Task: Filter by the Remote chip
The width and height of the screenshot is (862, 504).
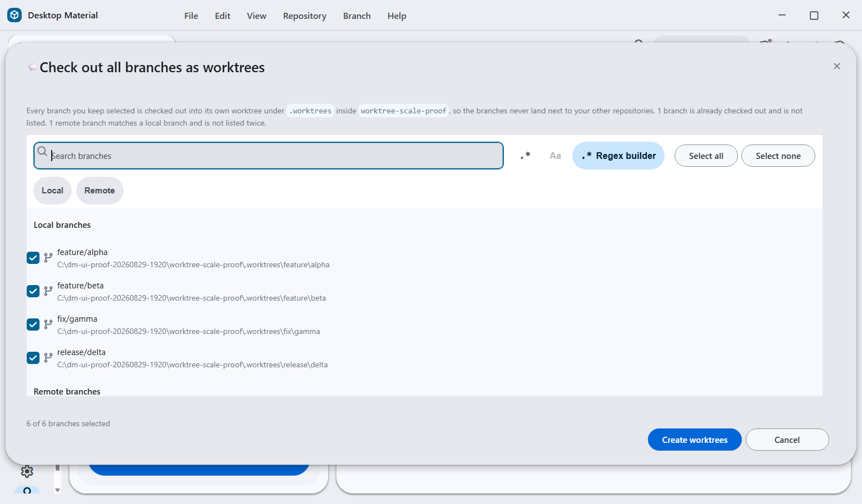Action: (x=100, y=191)
